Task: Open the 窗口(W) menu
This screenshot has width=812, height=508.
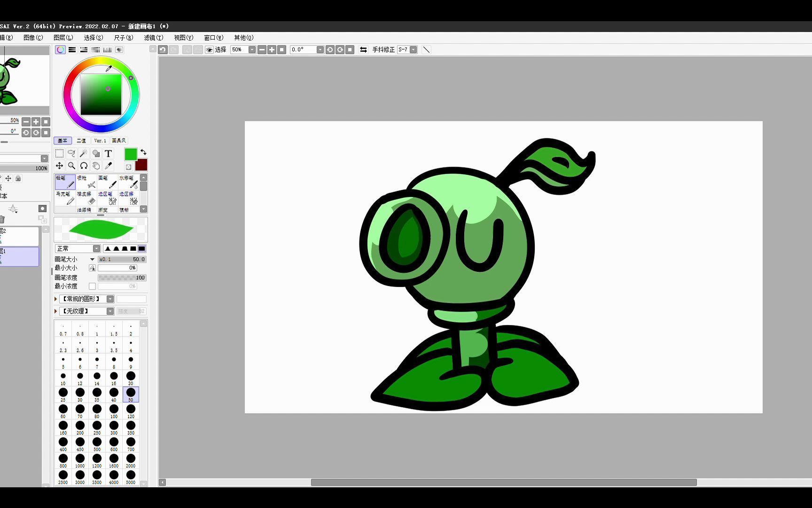Action: click(214, 38)
